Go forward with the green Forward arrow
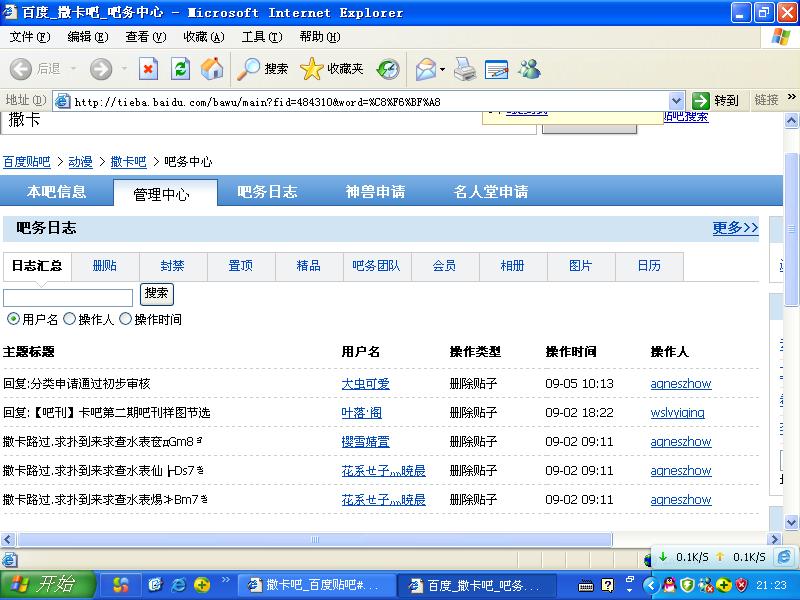This screenshot has height=600, width=800. click(x=101, y=69)
